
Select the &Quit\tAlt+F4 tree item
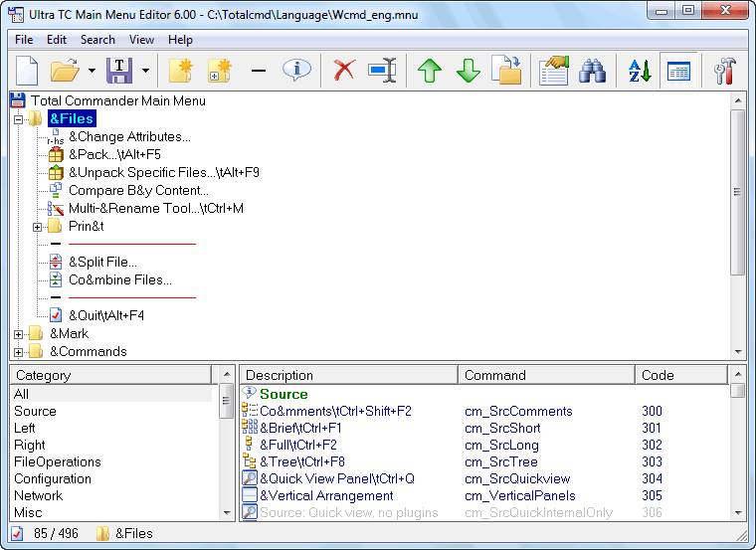click(x=106, y=315)
